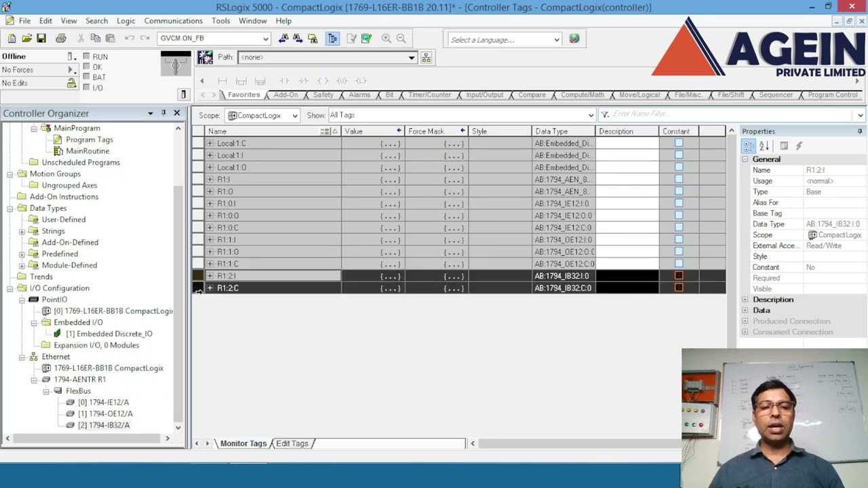Toggle Constant checkbox for R1:2:I tag
Screen dimensions: 868x488
coord(679,276)
